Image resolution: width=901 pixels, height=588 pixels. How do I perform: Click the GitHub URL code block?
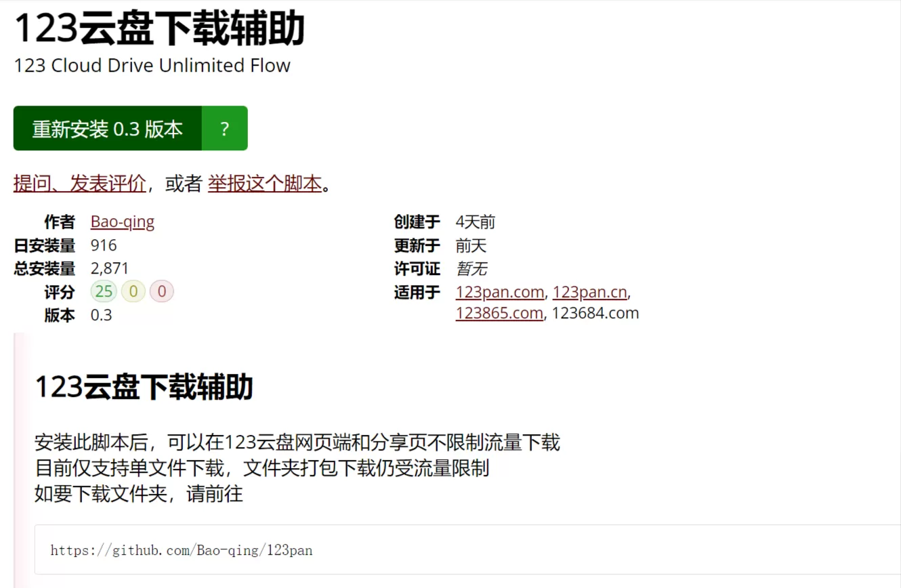pyautogui.click(x=467, y=549)
